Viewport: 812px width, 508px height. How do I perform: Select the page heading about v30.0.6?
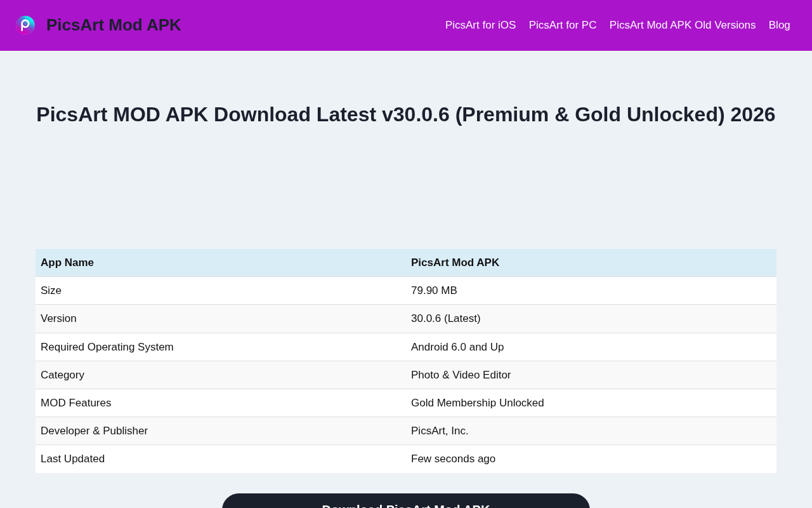click(x=406, y=114)
